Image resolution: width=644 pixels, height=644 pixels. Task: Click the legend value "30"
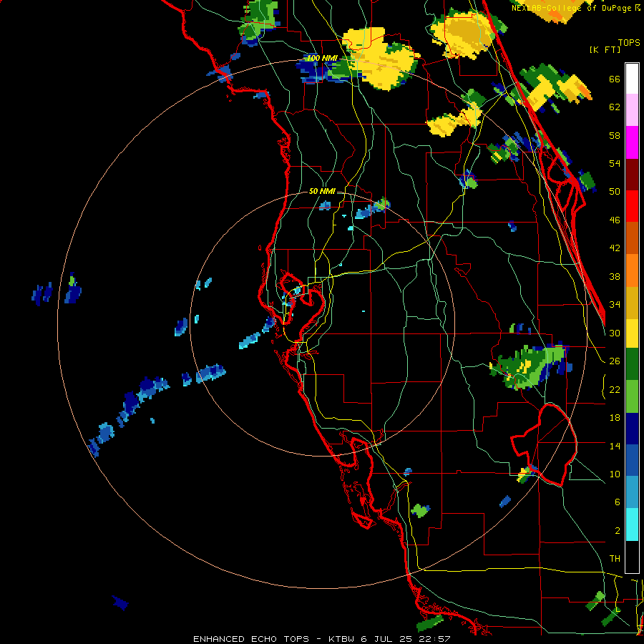click(615, 333)
